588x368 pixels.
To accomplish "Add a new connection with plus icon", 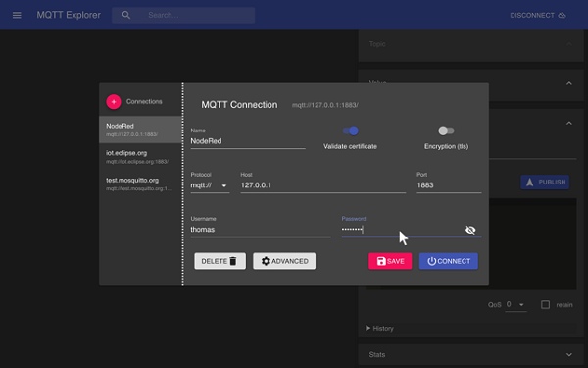I will pos(114,101).
